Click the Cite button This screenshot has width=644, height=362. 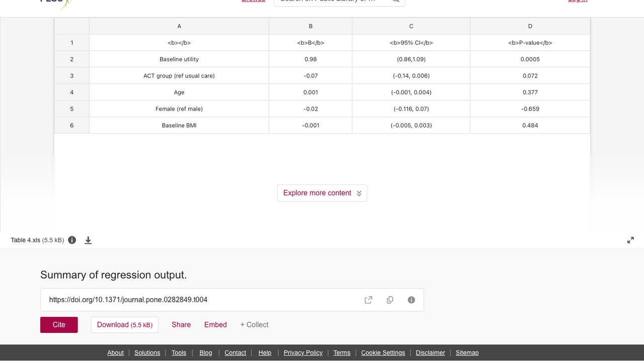click(59, 325)
